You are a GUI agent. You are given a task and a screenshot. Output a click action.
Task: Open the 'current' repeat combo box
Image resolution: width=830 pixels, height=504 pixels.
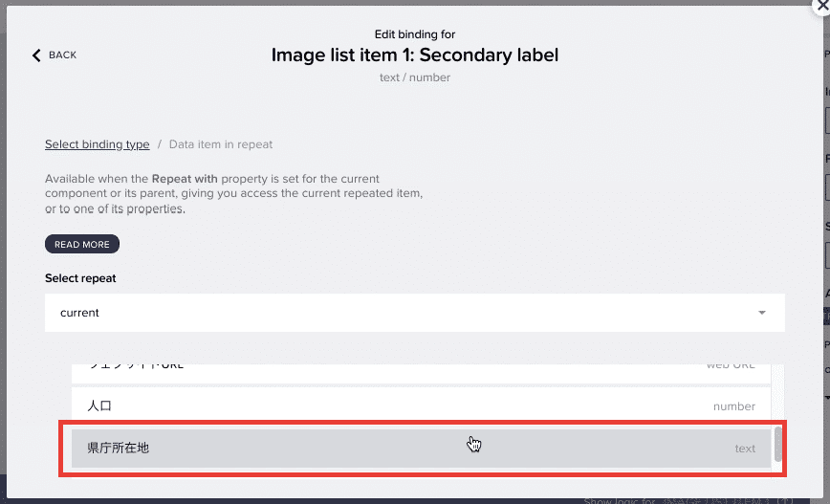tap(414, 313)
